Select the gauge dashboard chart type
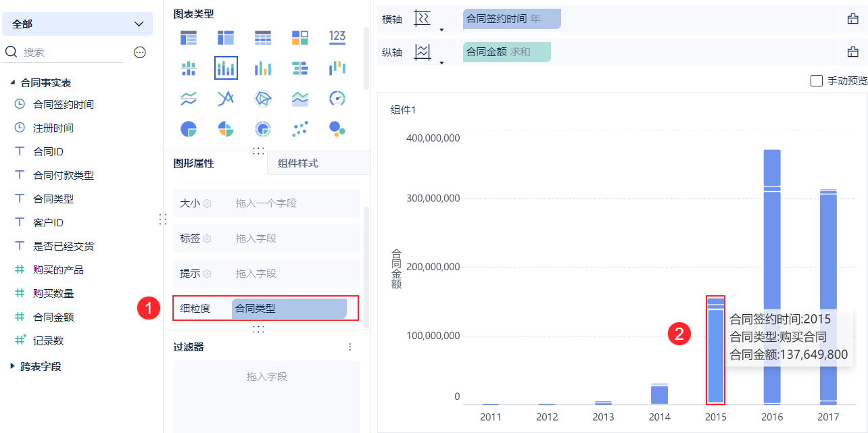868x433 pixels. tap(337, 99)
